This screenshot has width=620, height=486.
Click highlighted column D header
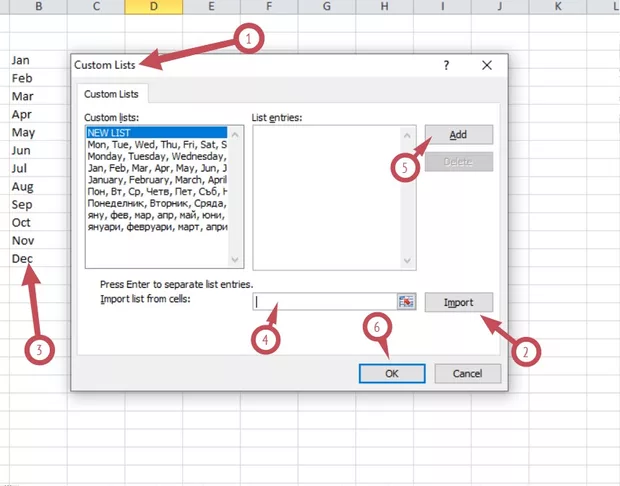click(x=154, y=7)
